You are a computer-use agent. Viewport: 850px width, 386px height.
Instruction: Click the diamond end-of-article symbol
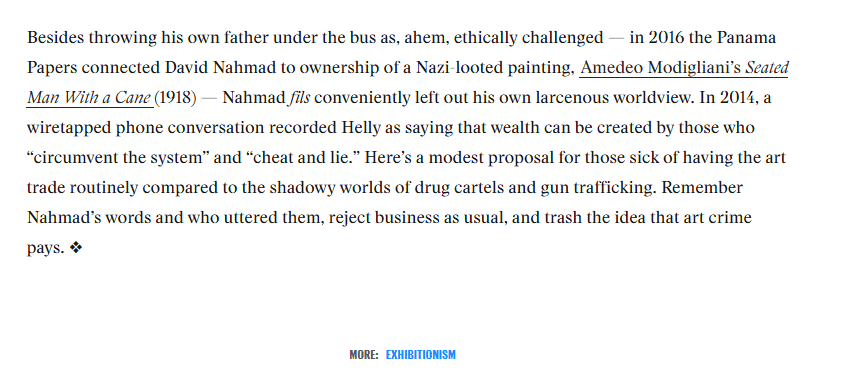pos(76,248)
